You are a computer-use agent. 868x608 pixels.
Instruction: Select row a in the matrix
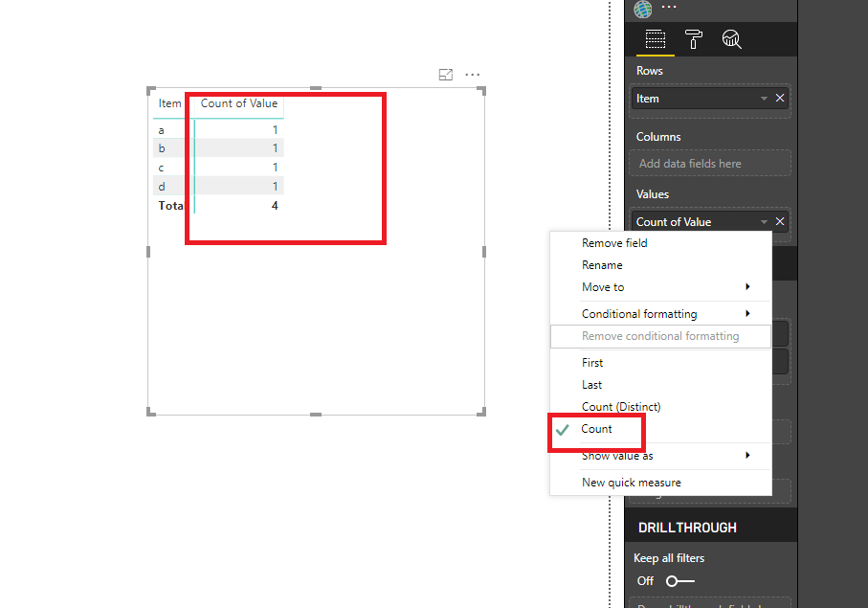[218, 129]
